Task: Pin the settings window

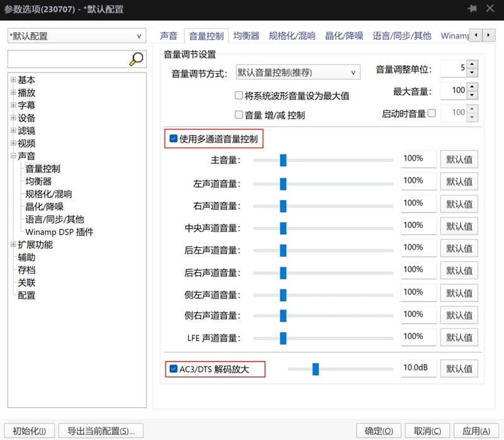Action: [x=472, y=9]
